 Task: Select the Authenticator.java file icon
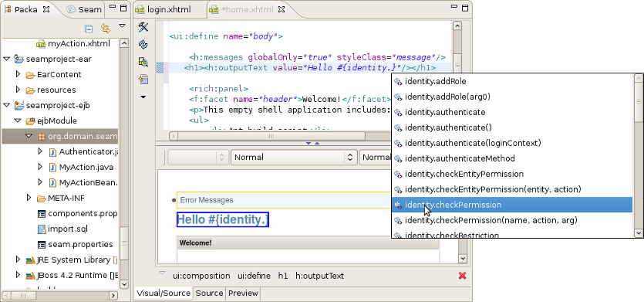52,152
